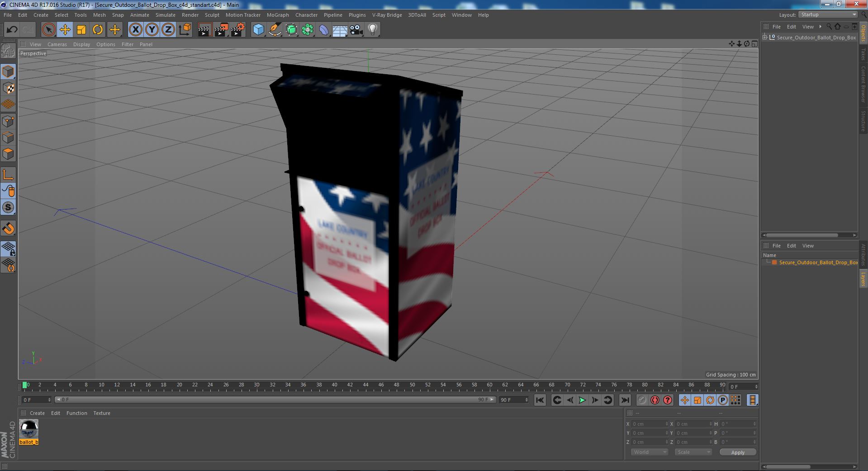Image resolution: width=868 pixels, height=471 pixels.
Task: Open Scale size mode dropdown
Action: pyautogui.click(x=693, y=452)
